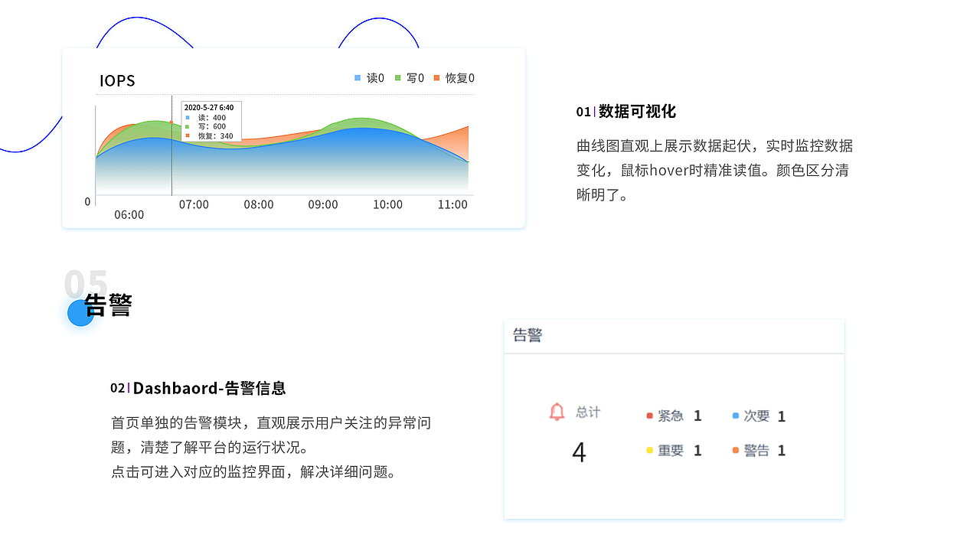Select the orange 警告 severity dot icon

[733, 450]
